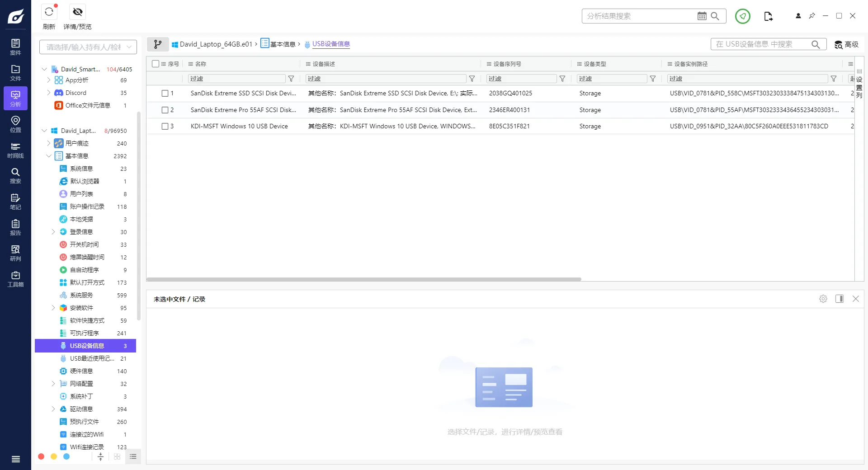Click the Refresh (刷新) toolbar icon
The image size is (868, 470).
[49, 12]
